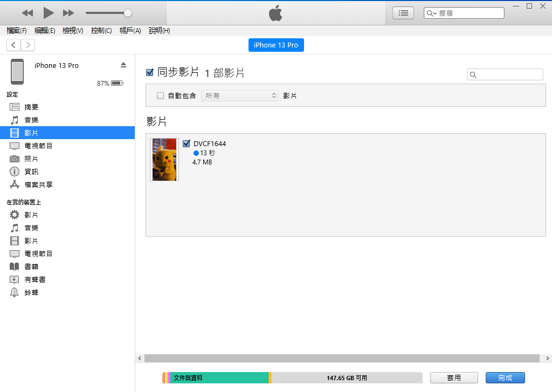
Task: Enable the 自動包含 checkbox
Action: click(x=160, y=96)
